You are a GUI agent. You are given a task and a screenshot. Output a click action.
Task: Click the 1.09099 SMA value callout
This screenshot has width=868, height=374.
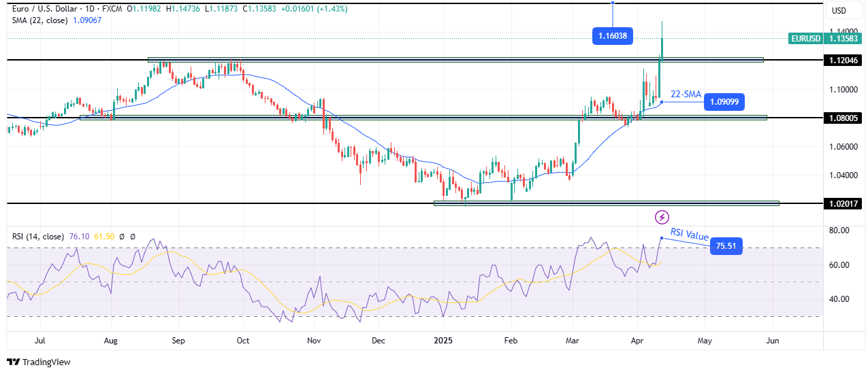724,102
